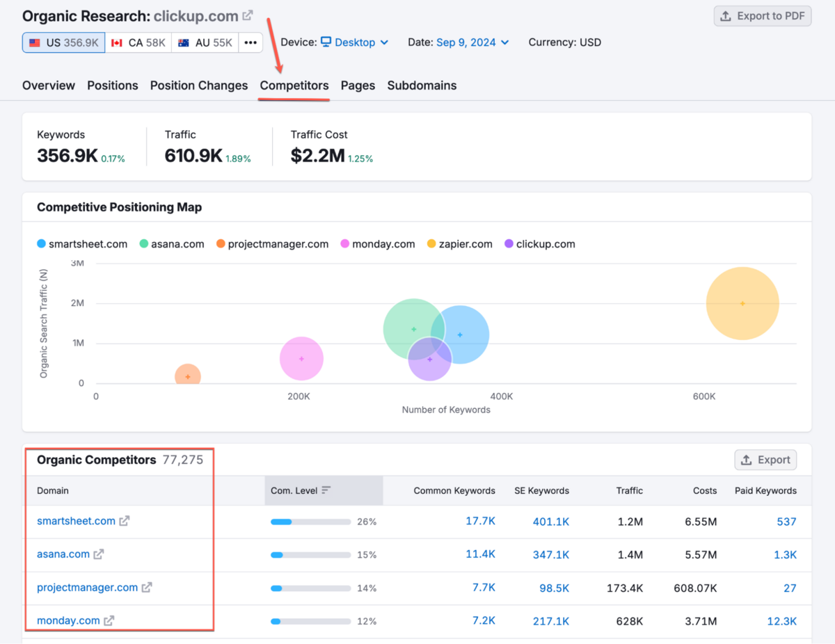Screen dimensions: 835x644
Task: Click the Domain column header
Action: point(53,490)
